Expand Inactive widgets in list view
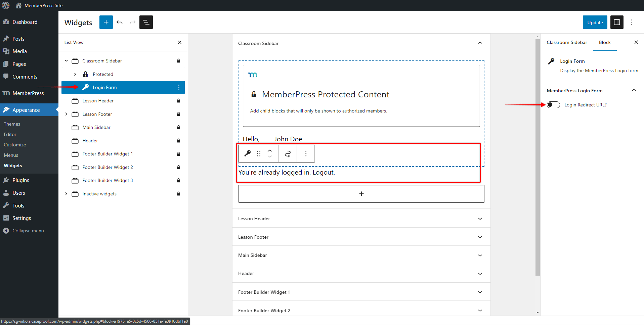 [66, 194]
